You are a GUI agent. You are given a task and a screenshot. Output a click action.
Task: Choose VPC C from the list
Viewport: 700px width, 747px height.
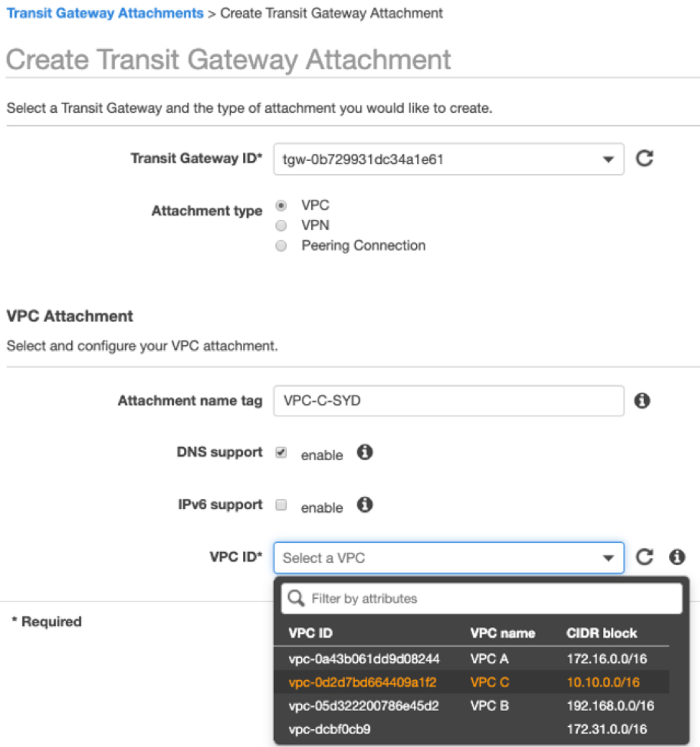471,682
